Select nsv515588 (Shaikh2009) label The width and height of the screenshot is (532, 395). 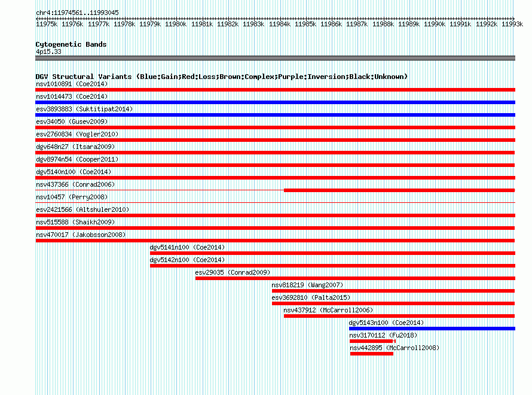coord(75,222)
